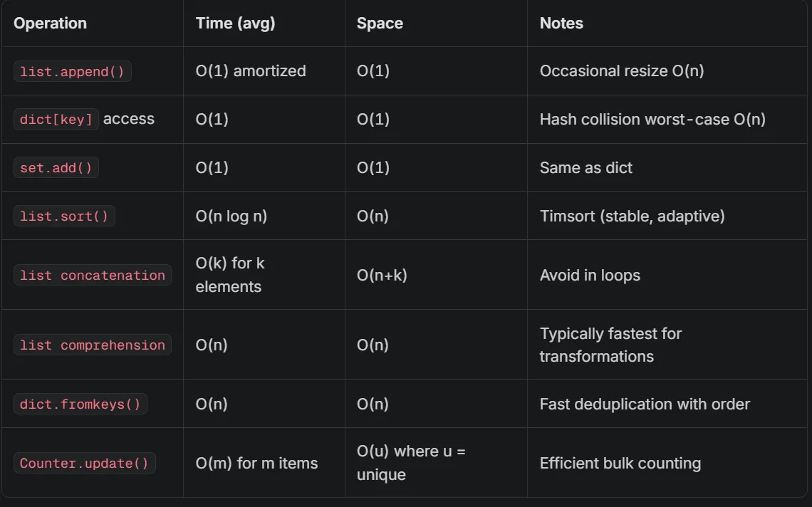Click the Time (avg) column header

[x=235, y=23]
